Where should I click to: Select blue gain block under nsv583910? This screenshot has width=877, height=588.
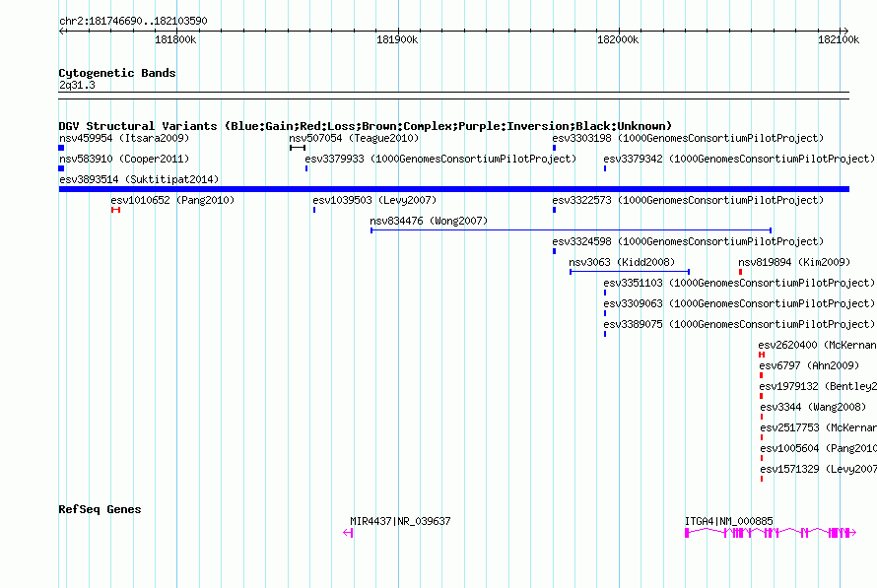(61, 168)
